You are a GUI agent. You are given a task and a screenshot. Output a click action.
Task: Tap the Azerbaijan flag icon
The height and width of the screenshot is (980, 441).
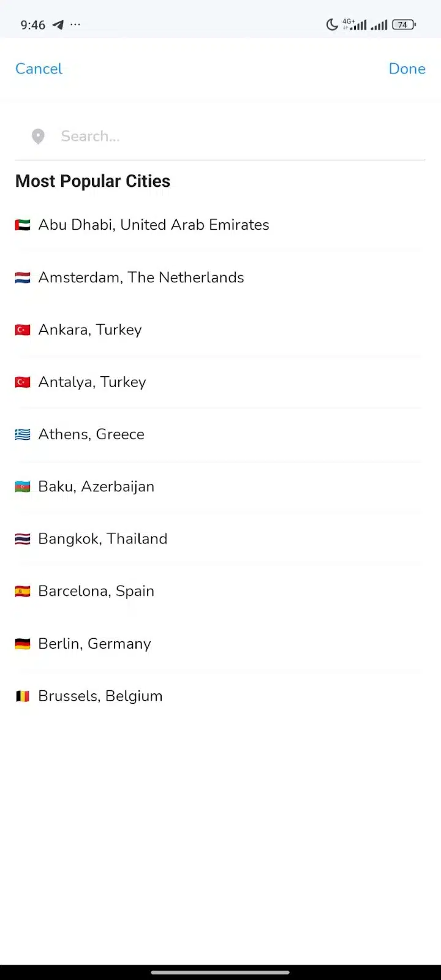23,487
